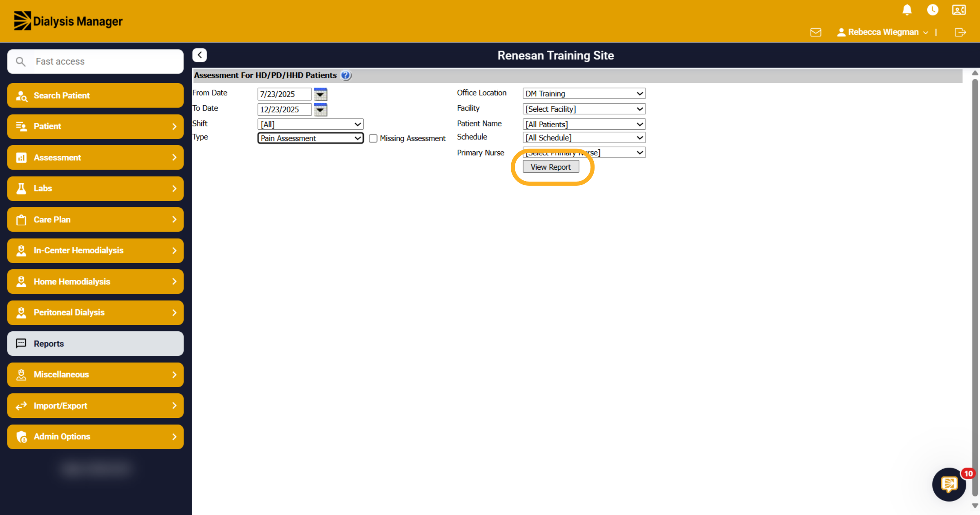Expand the Admin Options menu
The width and height of the screenshot is (980, 515).
coord(95,437)
